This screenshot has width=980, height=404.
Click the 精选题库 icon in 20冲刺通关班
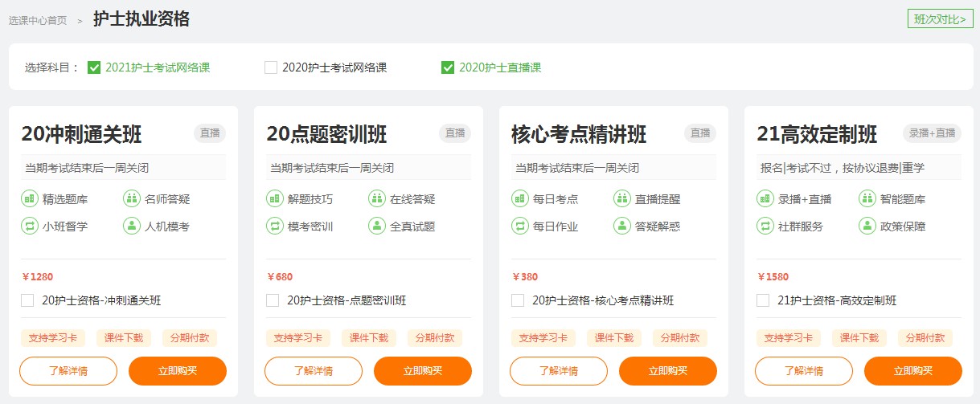click(x=30, y=199)
